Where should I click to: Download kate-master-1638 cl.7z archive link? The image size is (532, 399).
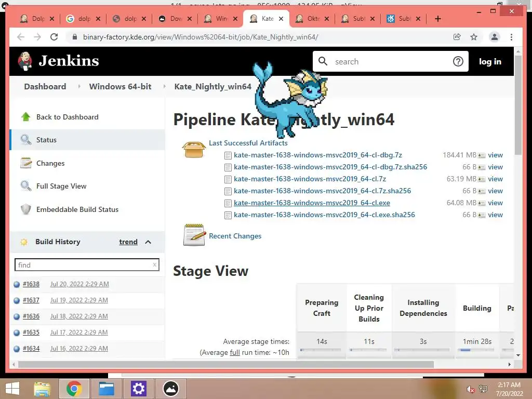[x=310, y=179]
